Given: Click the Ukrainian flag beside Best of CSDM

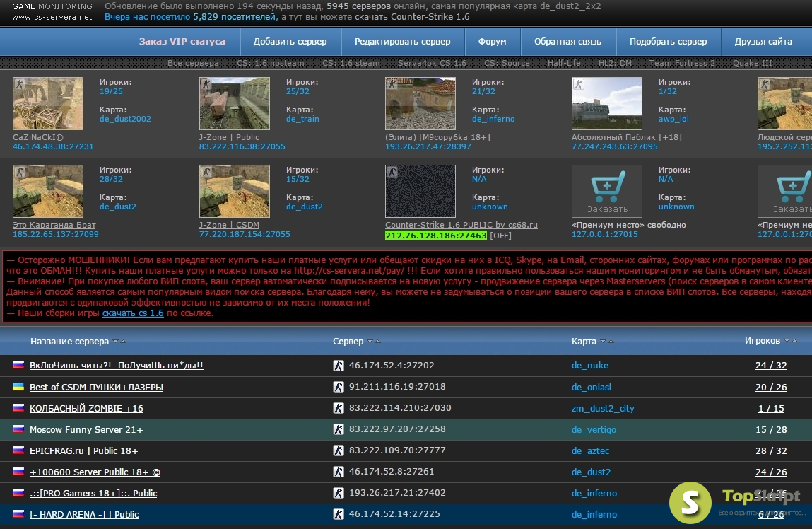Looking at the screenshot, I should tap(18, 387).
